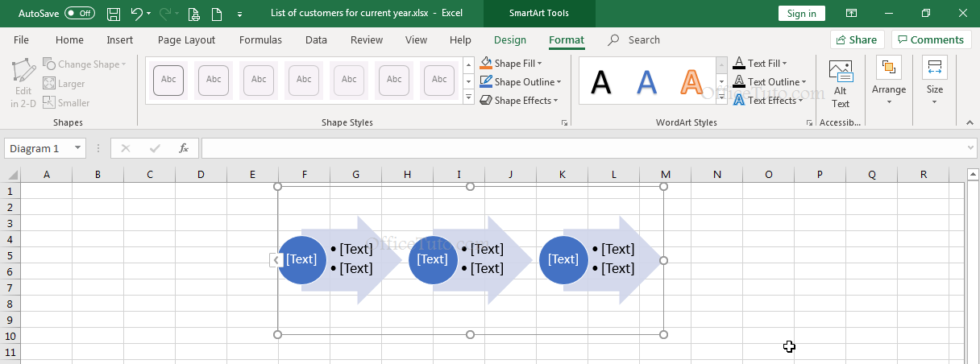Click the Smaller shape button
980x364 pixels.
coord(66,102)
